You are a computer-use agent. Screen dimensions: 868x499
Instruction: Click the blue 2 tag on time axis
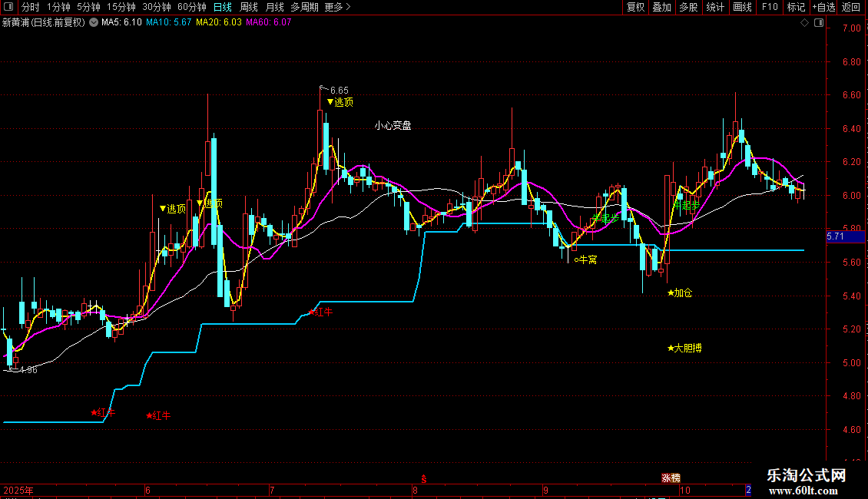(x=748, y=490)
